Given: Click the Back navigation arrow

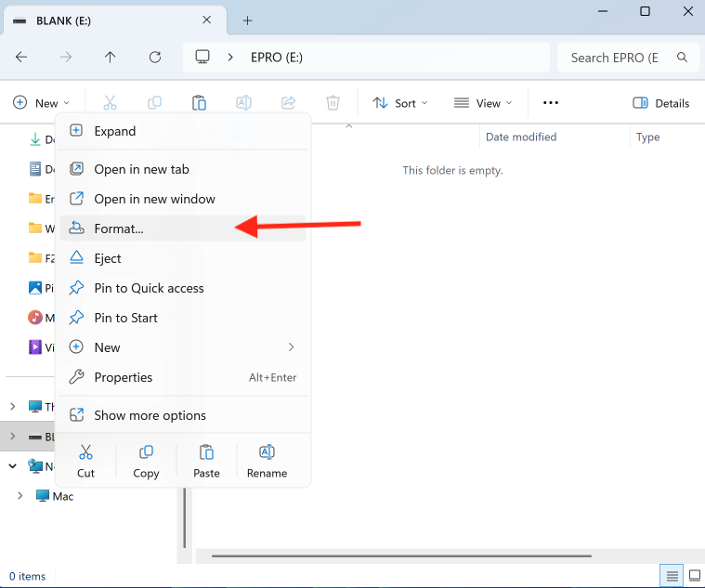Looking at the screenshot, I should (21, 58).
